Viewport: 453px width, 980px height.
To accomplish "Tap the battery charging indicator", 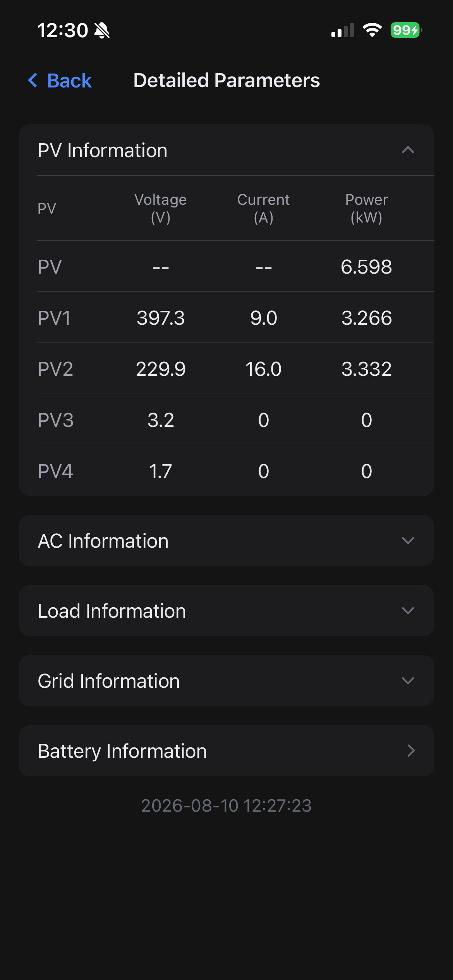I will coord(406,30).
